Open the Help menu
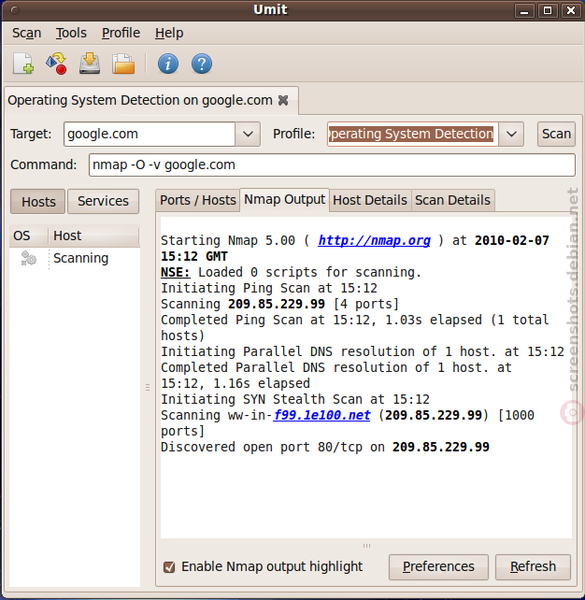 pyautogui.click(x=169, y=33)
